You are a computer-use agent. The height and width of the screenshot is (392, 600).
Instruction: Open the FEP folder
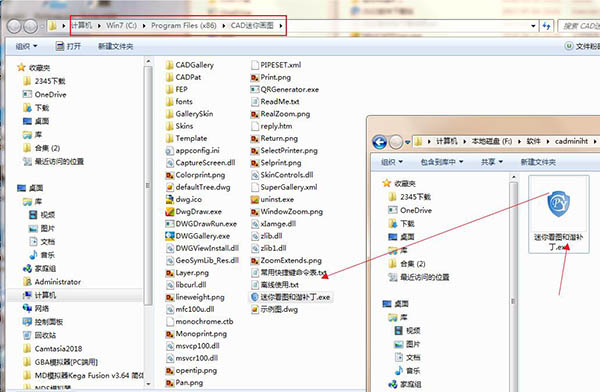pyautogui.click(x=177, y=89)
